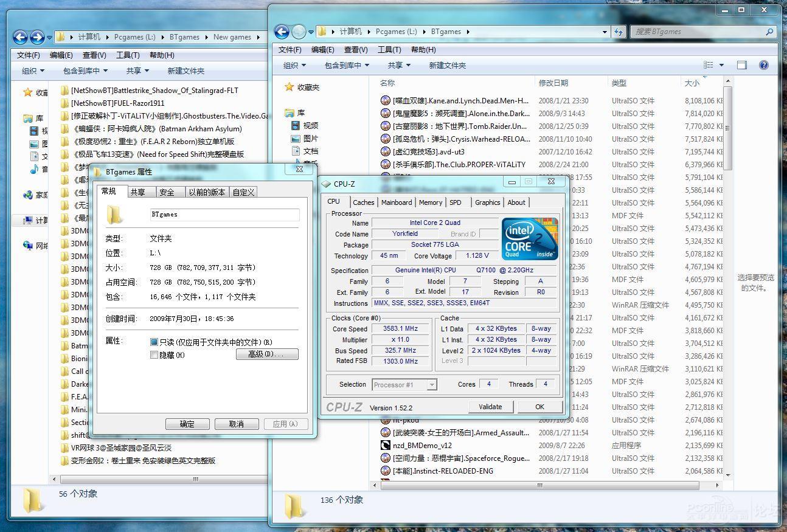
Task: Select Batman Arkham Asylum folder icon
Action: [x=65, y=128]
